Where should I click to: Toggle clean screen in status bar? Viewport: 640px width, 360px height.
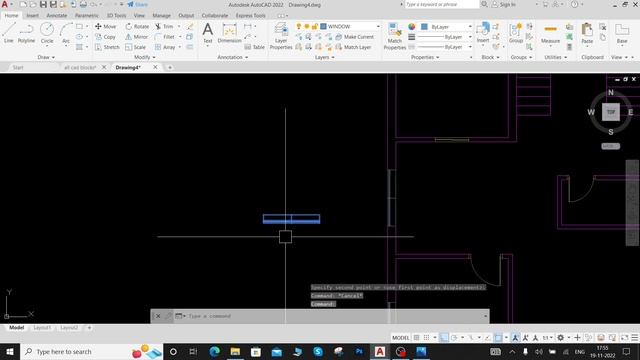[x=624, y=338]
